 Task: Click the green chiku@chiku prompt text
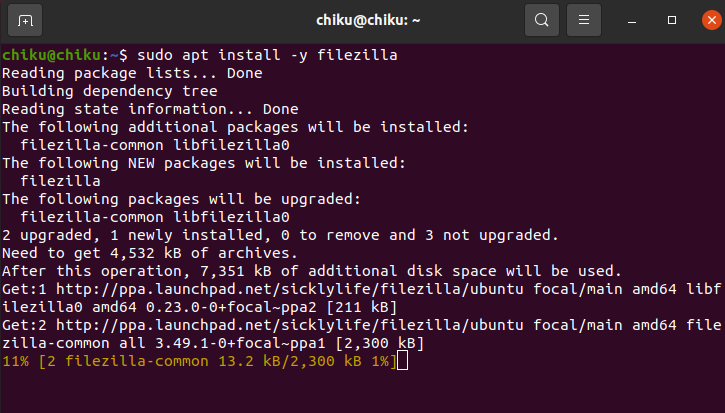54,55
